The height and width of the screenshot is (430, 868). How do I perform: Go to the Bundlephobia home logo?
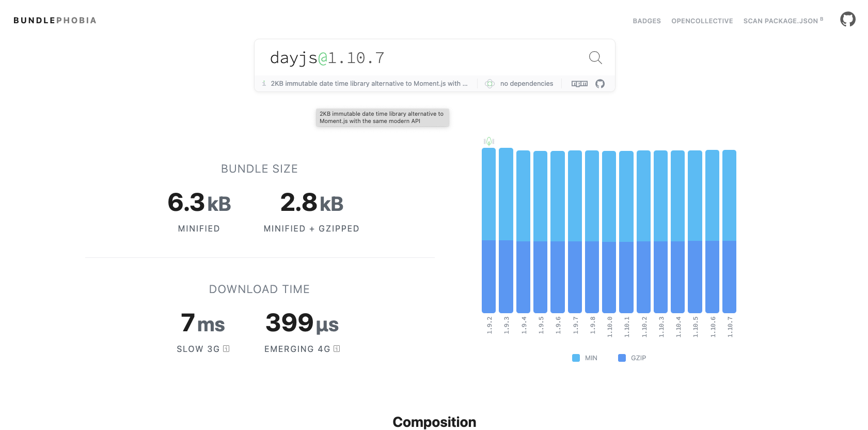[55, 21]
